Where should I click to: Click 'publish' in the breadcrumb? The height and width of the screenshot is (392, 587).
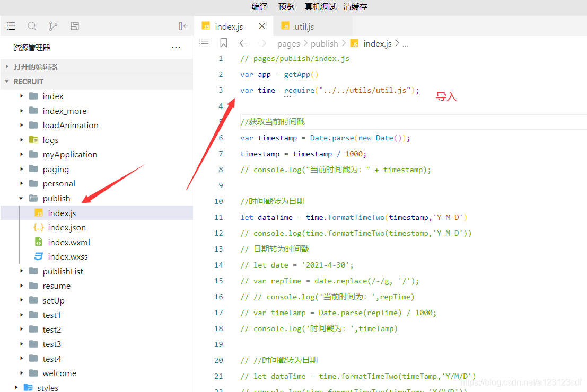324,44
